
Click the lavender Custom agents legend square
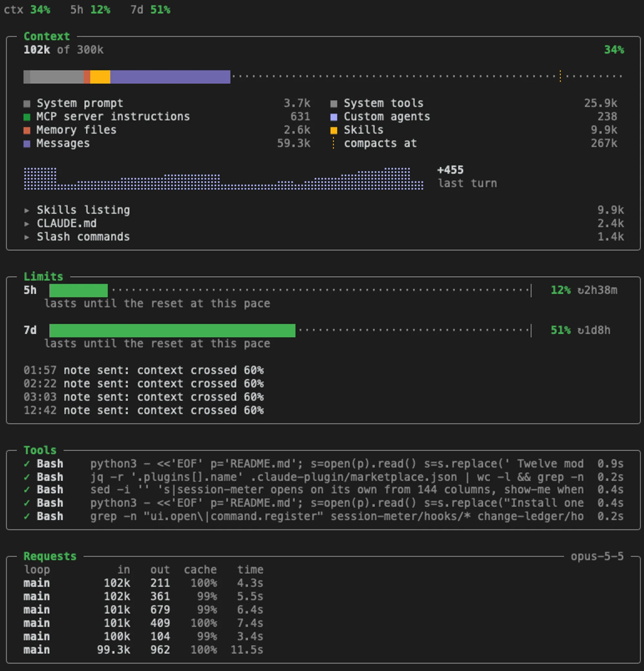334,117
